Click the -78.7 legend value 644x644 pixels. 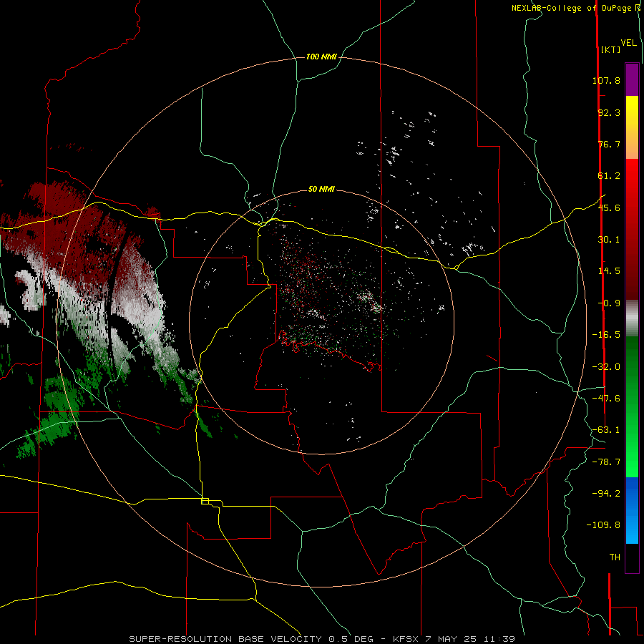(x=606, y=462)
